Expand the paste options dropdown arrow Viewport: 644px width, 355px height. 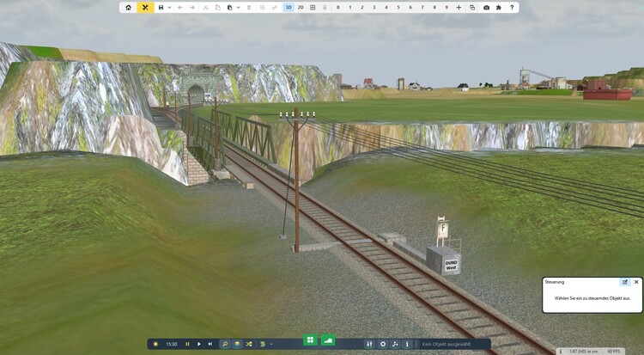238,7
